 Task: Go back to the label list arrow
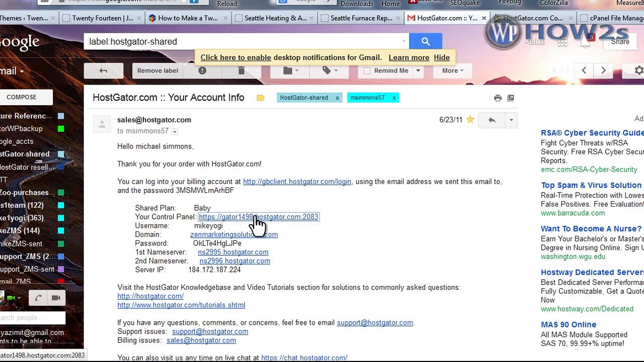pyautogui.click(x=103, y=71)
